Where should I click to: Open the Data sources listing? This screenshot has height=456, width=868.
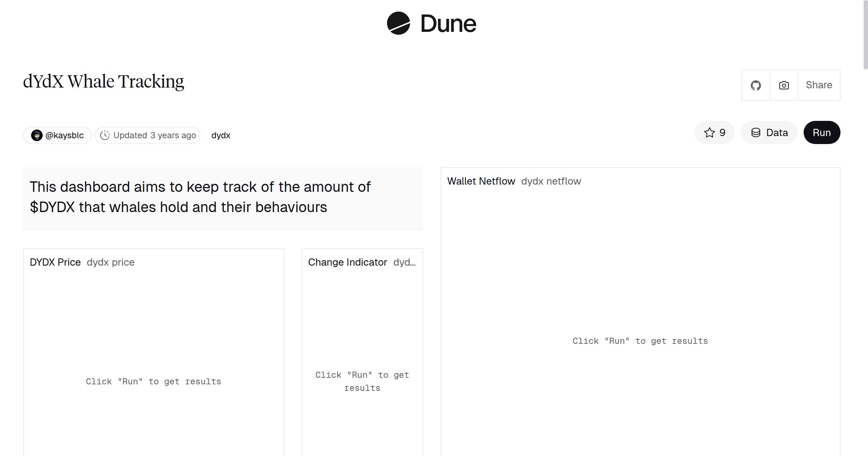coord(769,132)
